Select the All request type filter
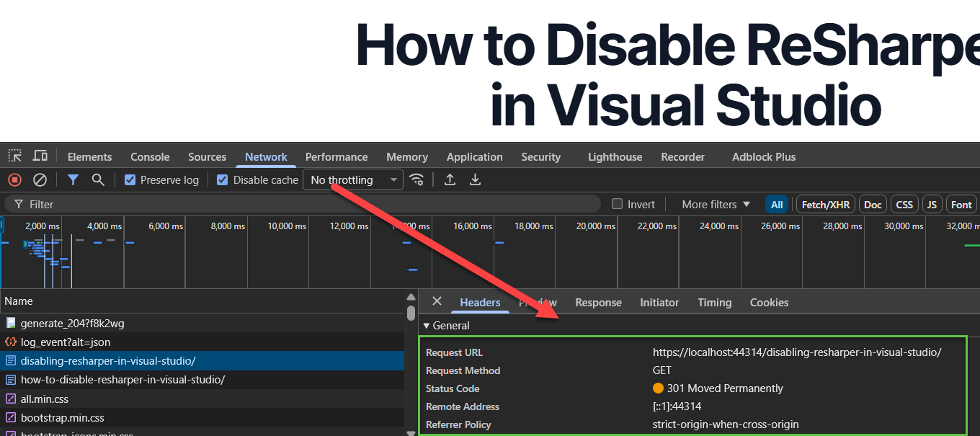 pos(777,204)
